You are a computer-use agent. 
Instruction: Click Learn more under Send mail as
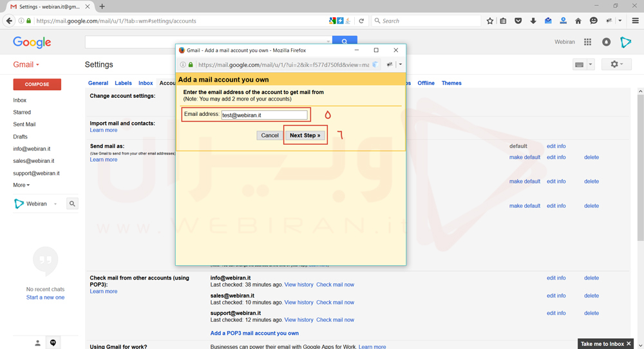tap(104, 160)
